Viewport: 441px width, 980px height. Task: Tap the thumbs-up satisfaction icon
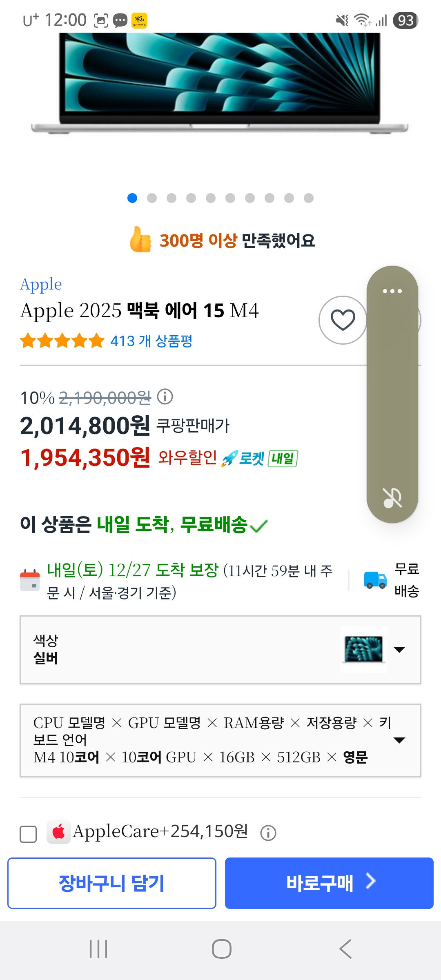pyautogui.click(x=140, y=239)
